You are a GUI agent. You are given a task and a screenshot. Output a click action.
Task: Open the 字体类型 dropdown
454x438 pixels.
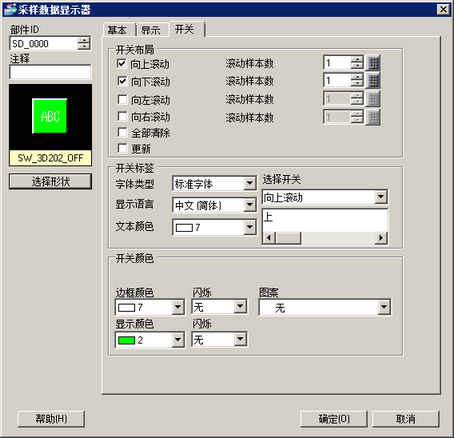tap(249, 183)
